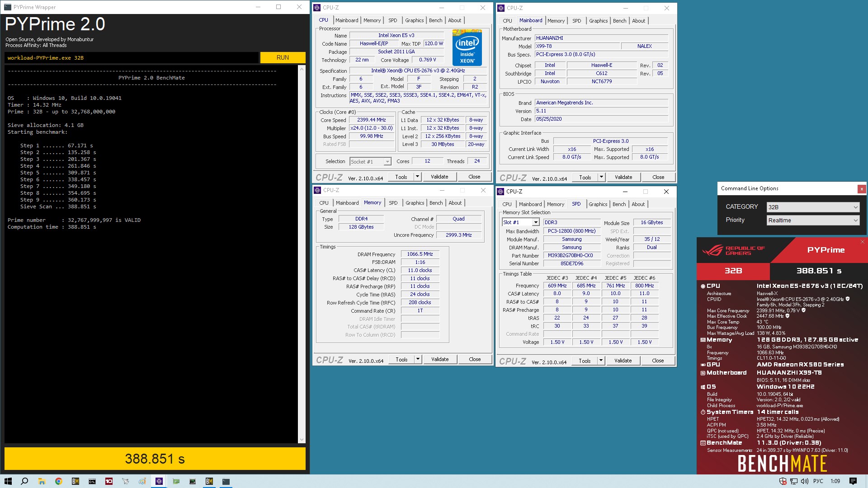Expand Tools arrow in Memory tab window
This screenshot has height=488, width=868.
click(x=418, y=359)
